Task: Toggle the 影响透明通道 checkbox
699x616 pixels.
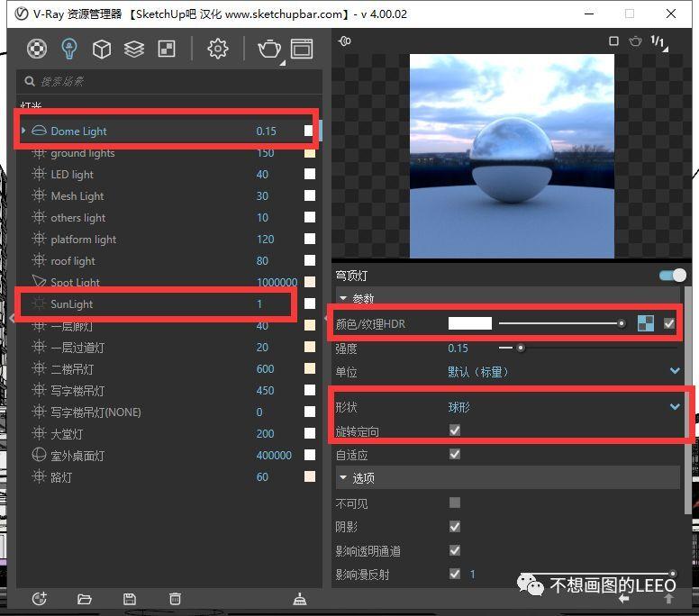Action: coord(455,550)
